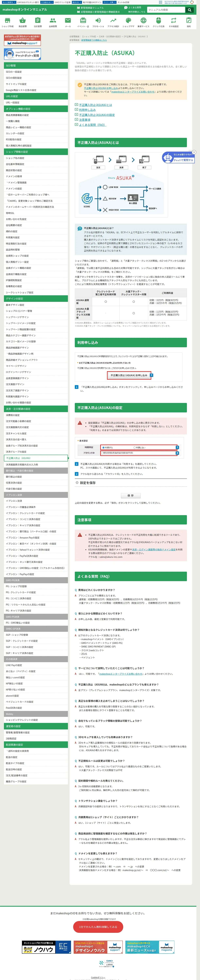Viewport: 200px width, 980px height.
Task: Click the 新管理画面での導線はこちら breadcrumb link
Action: [x=94, y=40]
